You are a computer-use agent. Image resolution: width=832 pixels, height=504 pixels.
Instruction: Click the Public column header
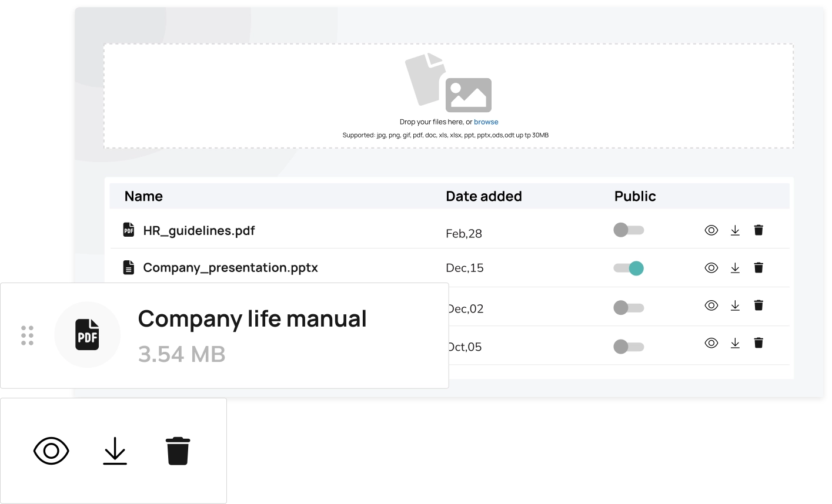point(635,196)
